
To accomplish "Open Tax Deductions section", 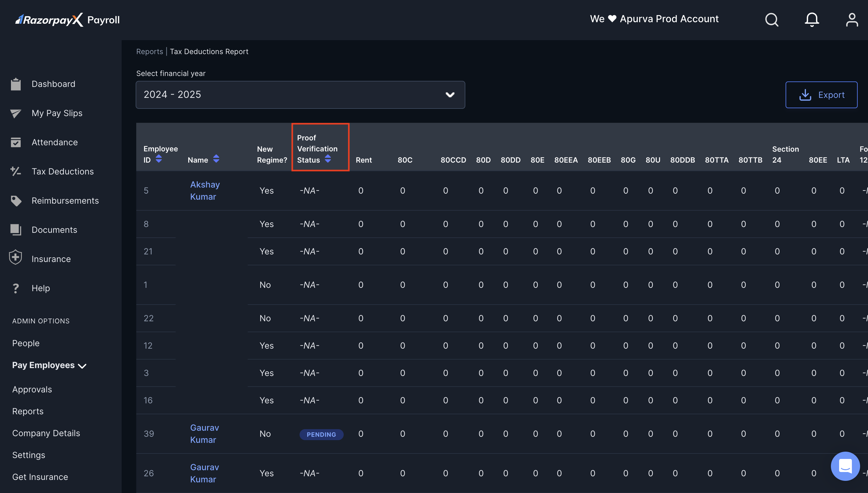I will pyautogui.click(x=62, y=171).
